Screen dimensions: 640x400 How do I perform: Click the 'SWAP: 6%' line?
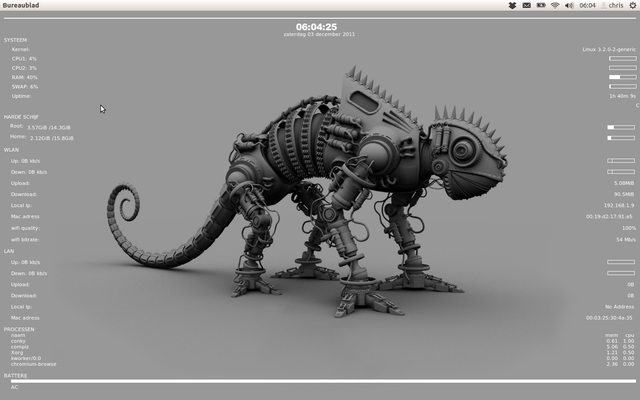coord(25,87)
